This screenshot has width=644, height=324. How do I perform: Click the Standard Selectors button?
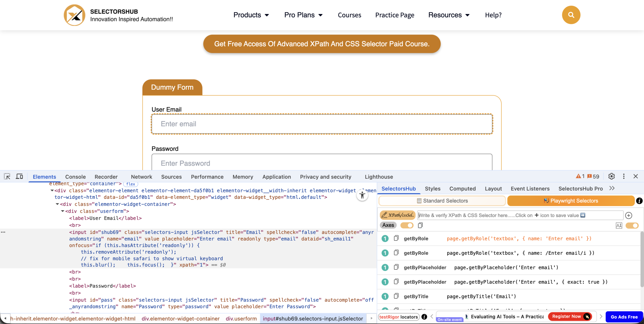click(x=442, y=201)
